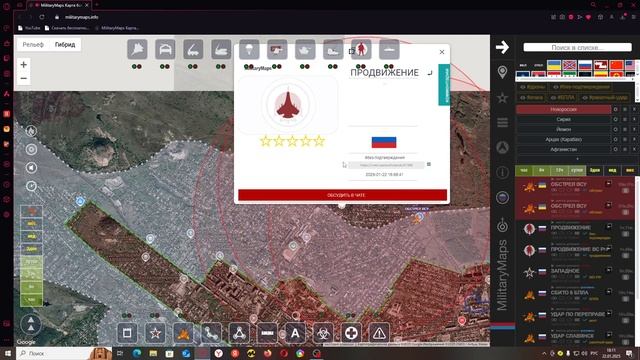Screen dimensions: 640x360
Task: Choose the warning triangle marker tool
Action: [x=379, y=333]
